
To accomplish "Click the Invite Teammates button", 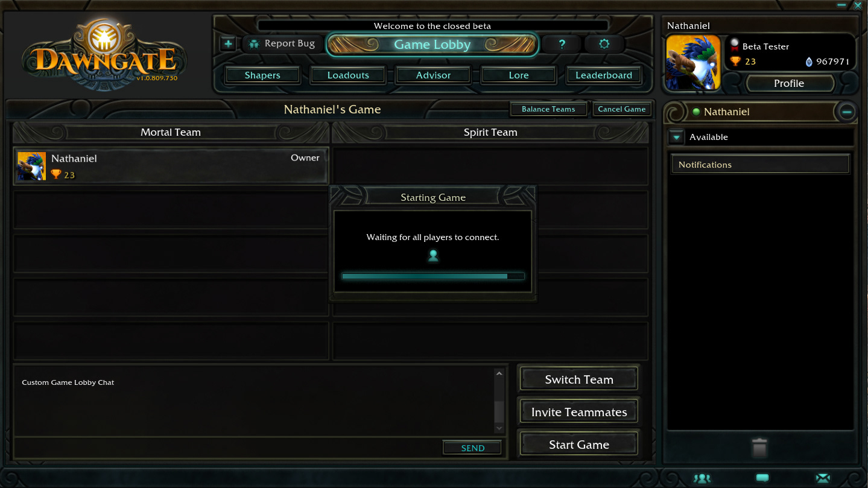I will (x=579, y=412).
